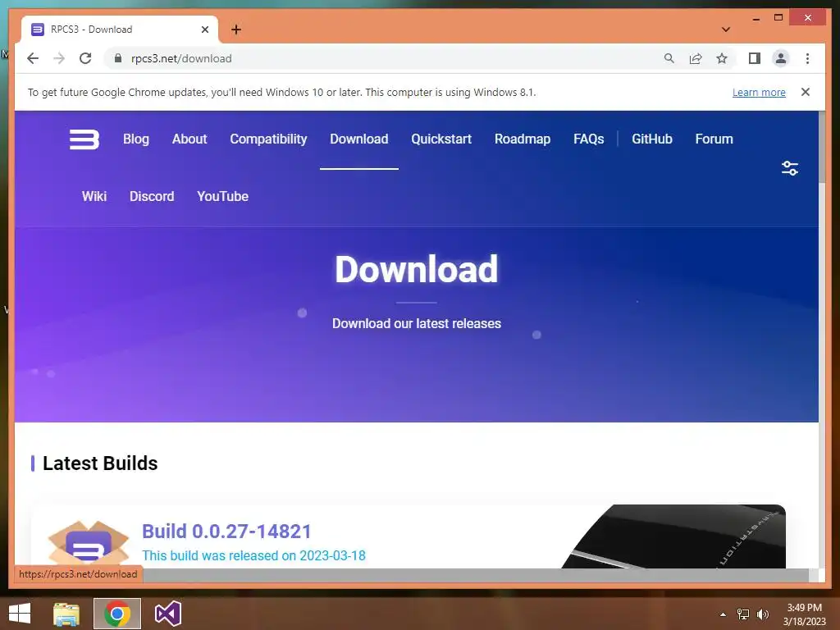Click the Chrome taskbar icon
840x630 pixels.
pos(117,614)
